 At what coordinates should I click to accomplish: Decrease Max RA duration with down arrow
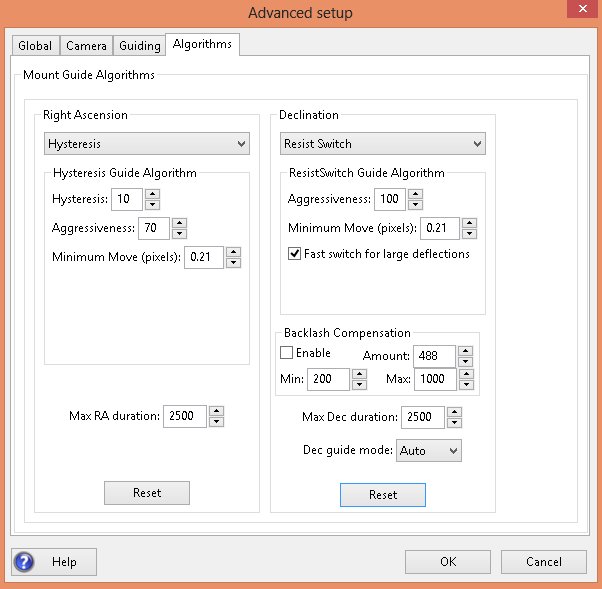point(217,421)
